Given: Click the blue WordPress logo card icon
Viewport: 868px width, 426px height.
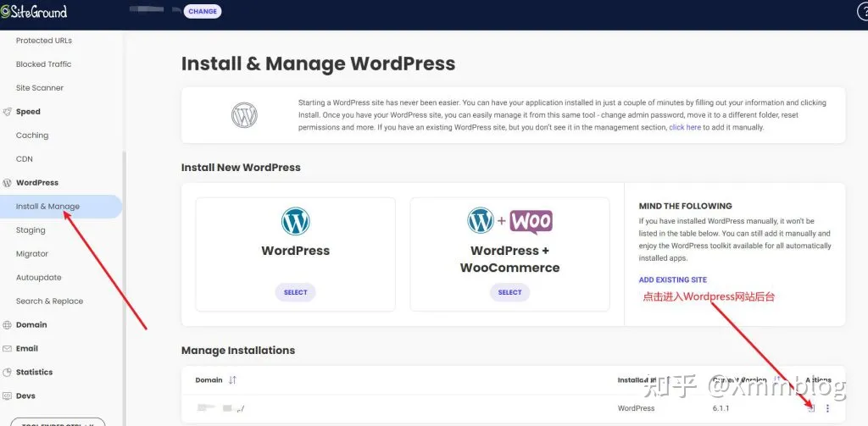Looking at the screenshot, I should (296, 221).
